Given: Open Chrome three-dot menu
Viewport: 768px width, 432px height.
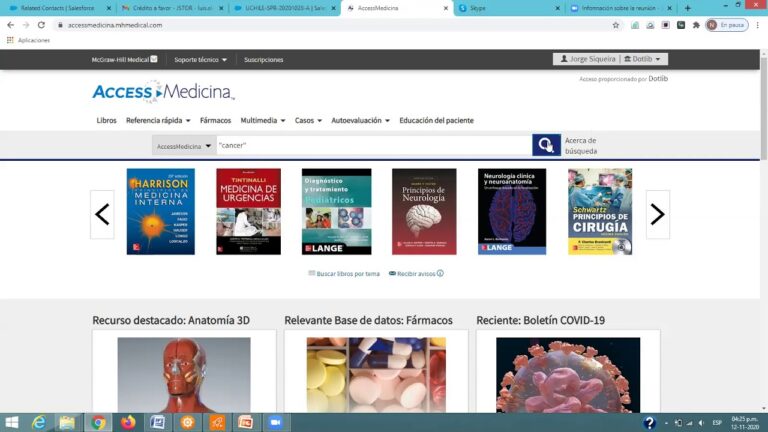Looking at the screenshot, I should point(758,25).
